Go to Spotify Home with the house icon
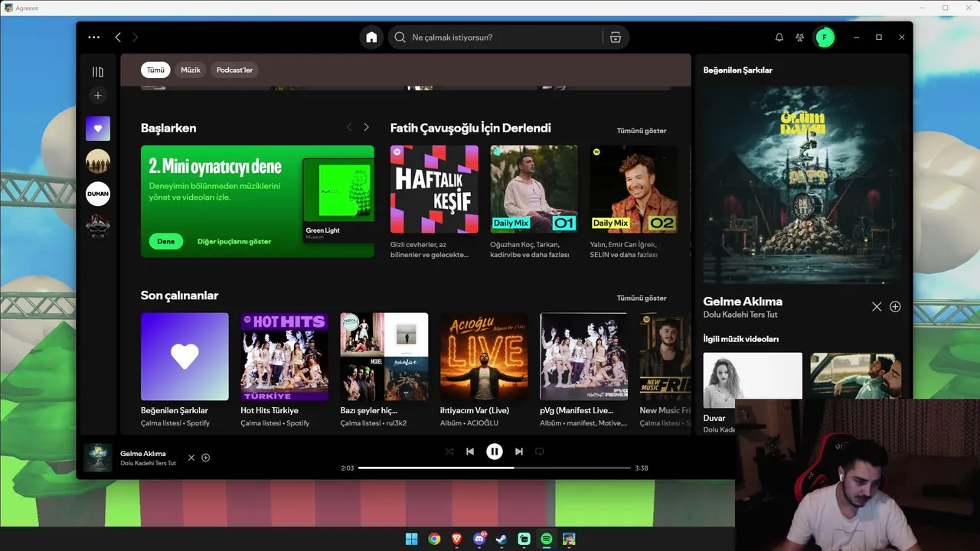The height and width of the screenshot is (551, 980). coord(371,37)
